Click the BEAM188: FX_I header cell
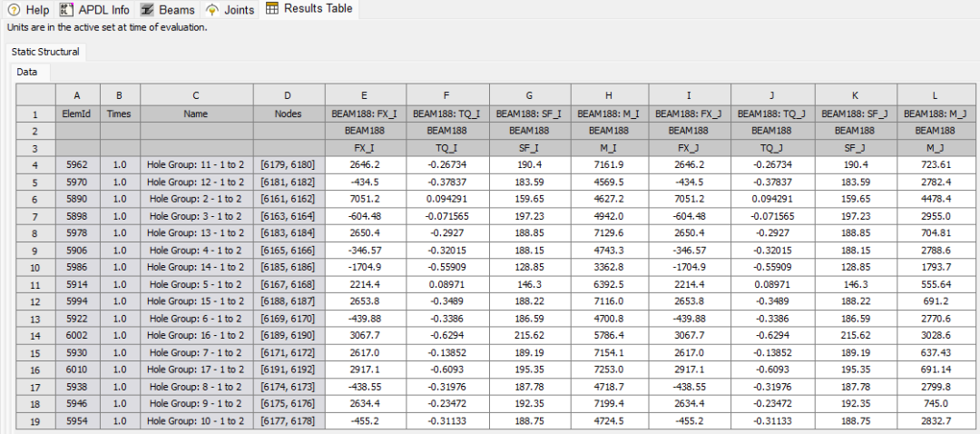Screen dimensions: 980x434 coord(365,113)
